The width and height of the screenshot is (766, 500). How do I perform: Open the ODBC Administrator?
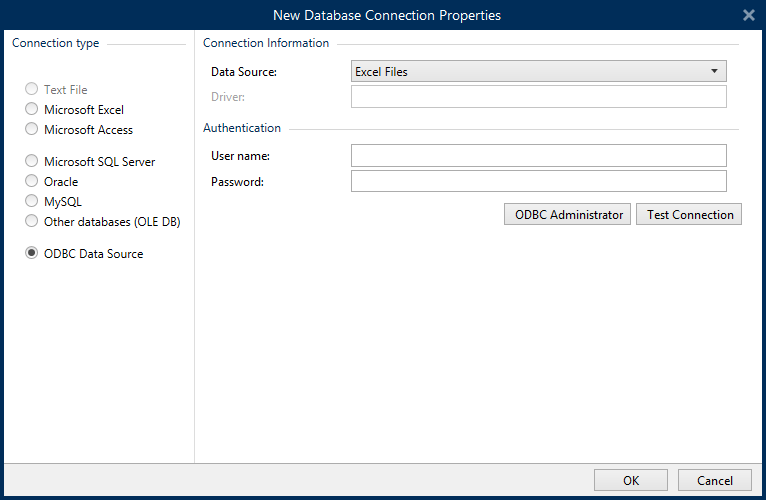[568, 215]
